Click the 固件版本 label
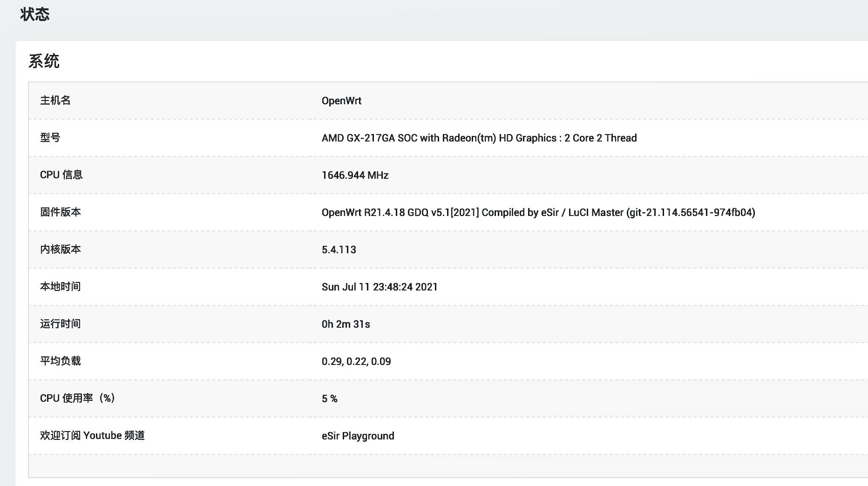This screenshot has height=486, width=868. tap(61, 212)
